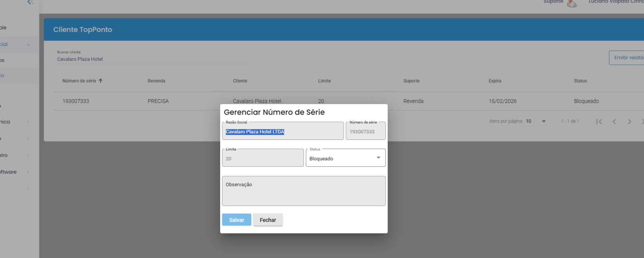Open the items per page selector
Screen dimensions: 644x258
536,121
